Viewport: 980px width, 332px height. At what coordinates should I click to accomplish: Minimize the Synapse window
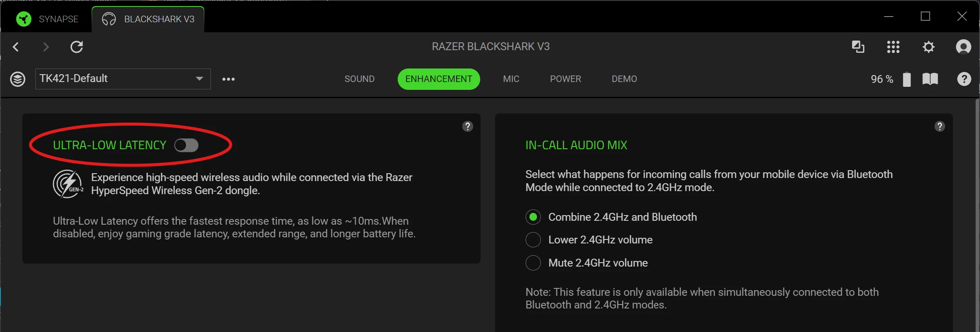889,17
